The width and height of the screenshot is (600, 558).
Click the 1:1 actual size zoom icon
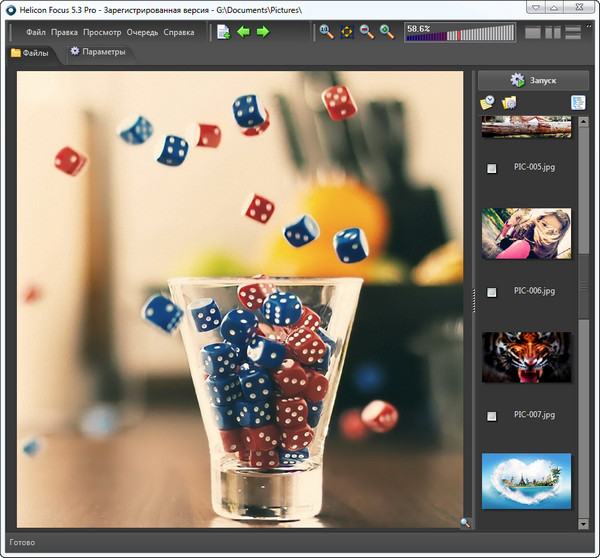click(x=326, y=32)
